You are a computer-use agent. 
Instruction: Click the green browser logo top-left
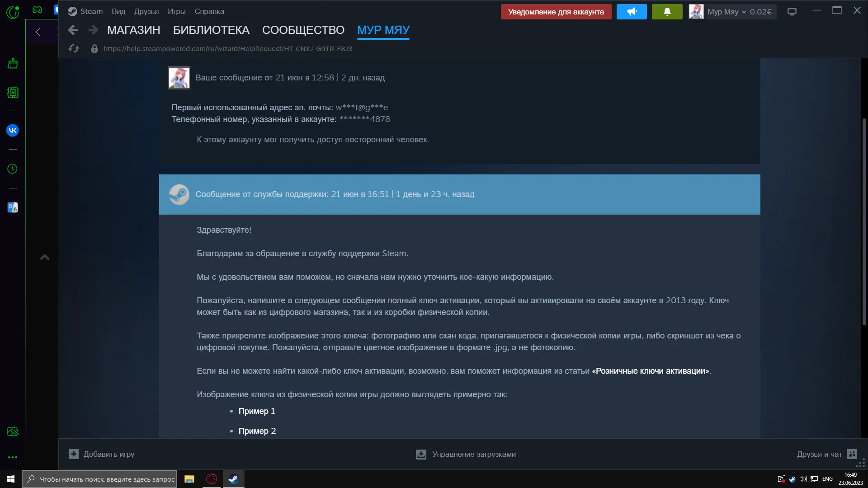point(13,12)
